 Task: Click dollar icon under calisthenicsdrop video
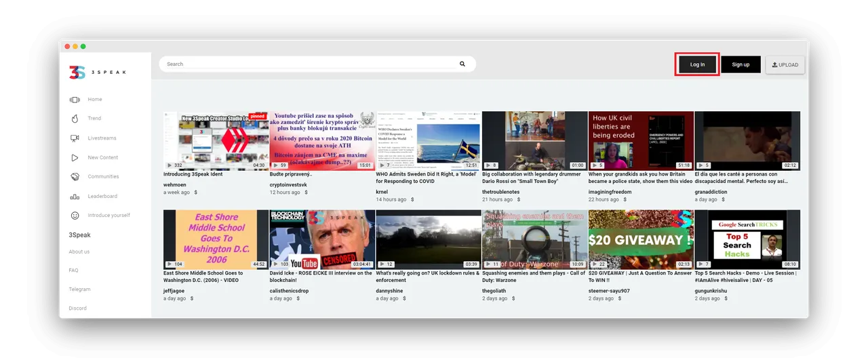[298, 298]
